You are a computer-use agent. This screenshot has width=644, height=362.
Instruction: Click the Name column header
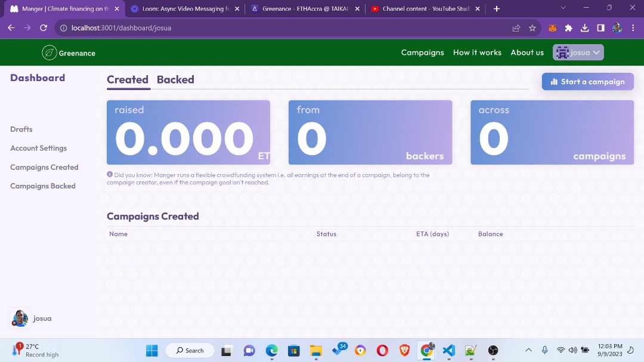[x=118, y=234]
